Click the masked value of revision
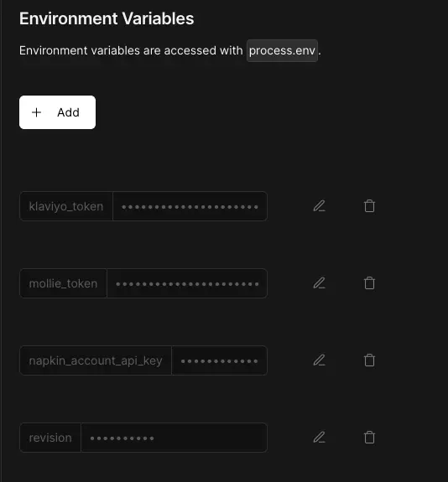Screen dimensions: 448x482 [175, 438]
